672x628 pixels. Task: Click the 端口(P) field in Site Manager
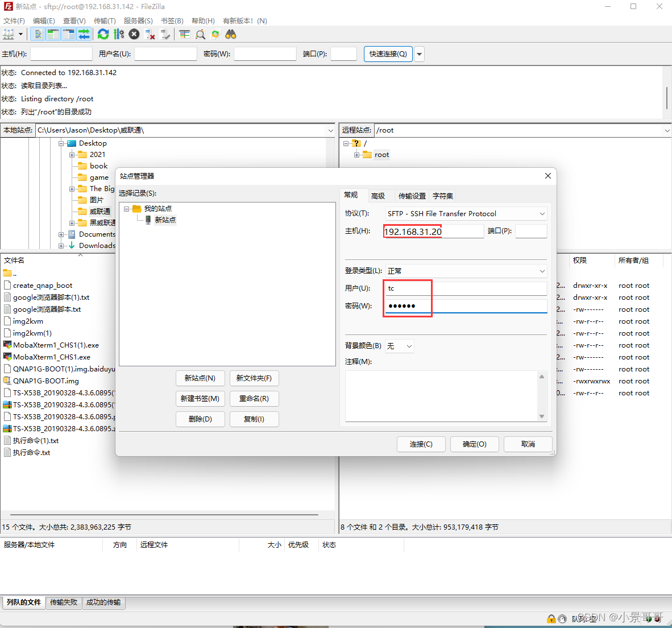click(x=531, y=231)
